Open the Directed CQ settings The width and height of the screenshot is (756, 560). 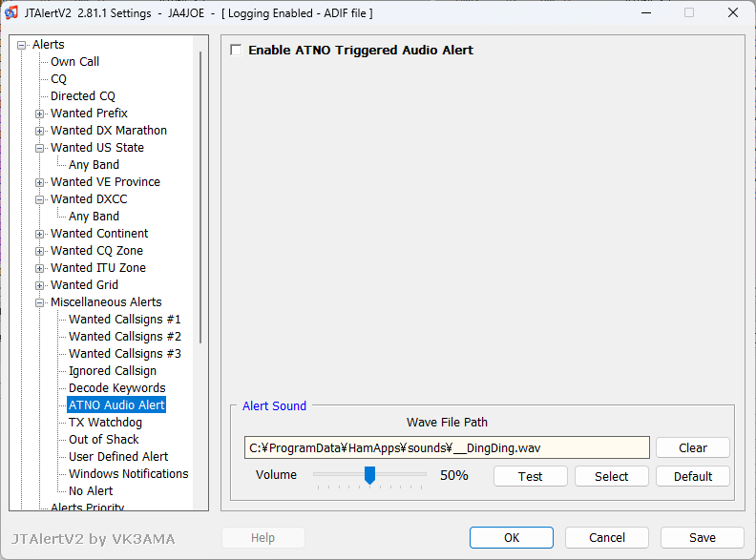[x=83, y=96]
